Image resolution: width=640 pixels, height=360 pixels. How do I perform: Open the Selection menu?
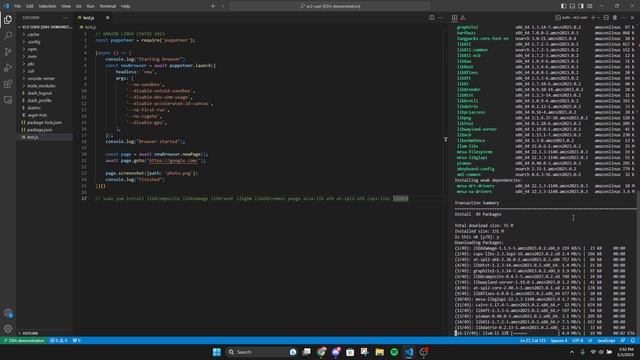point(47,6)
